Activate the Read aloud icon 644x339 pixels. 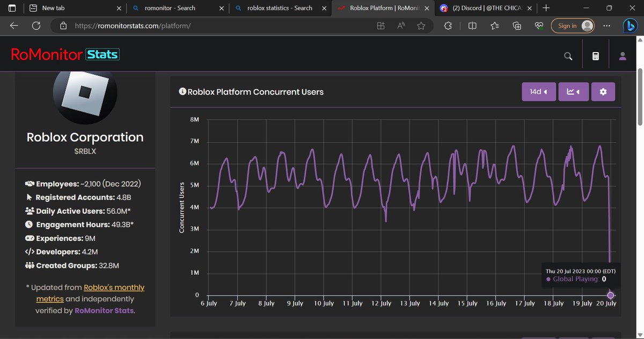[x=401, y=26]
